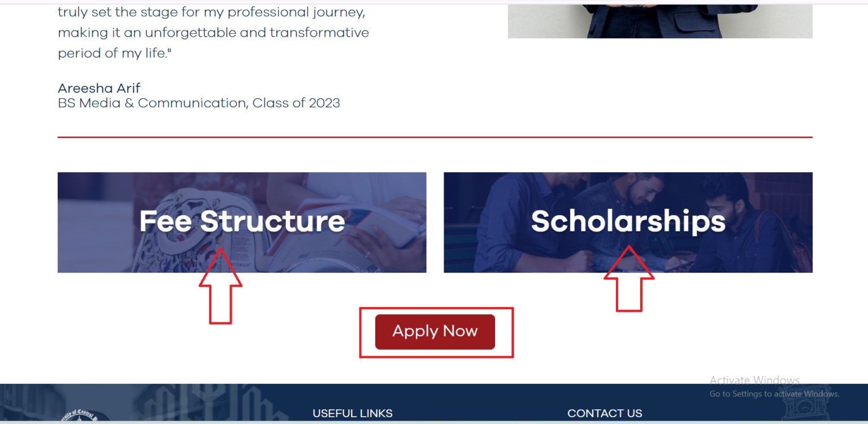Click the testimonial quote paragraph
The height and width of the screenshot is (424, 868).
point(213,32)
